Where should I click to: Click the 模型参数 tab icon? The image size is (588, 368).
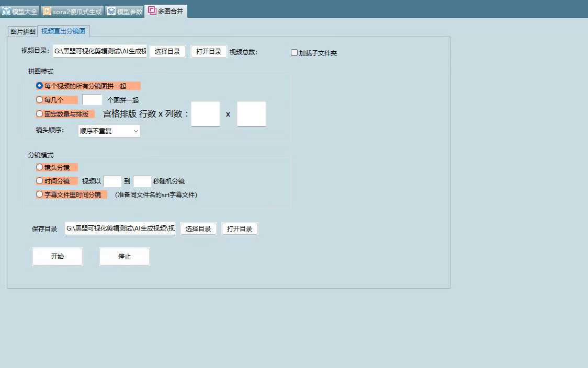point(111,11)
